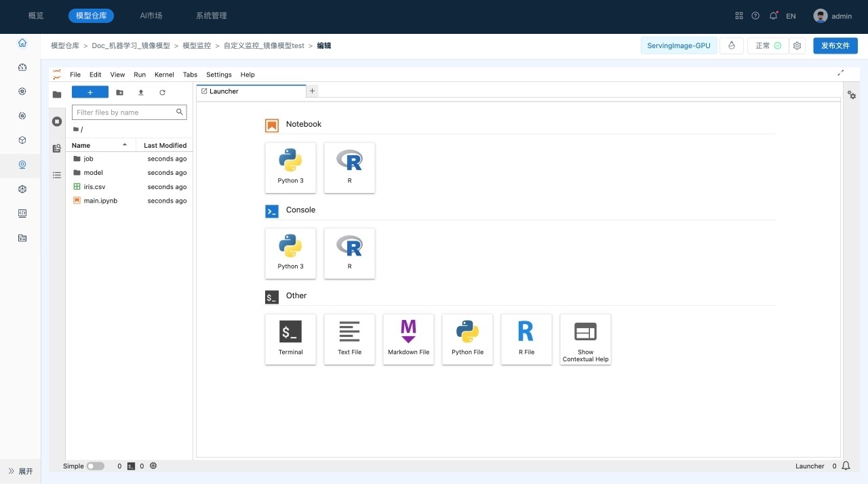868x484 pixels.
Task: Switch to the AI市场 tab
Action: coord(151,16)
